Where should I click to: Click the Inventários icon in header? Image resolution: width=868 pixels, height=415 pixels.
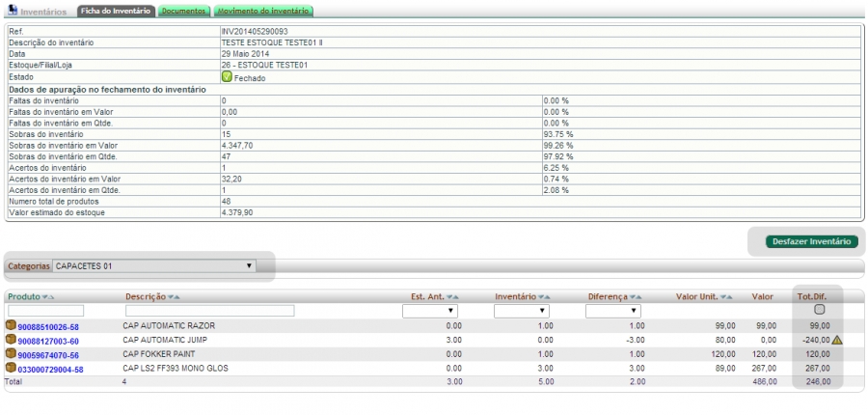pos(13,11)
